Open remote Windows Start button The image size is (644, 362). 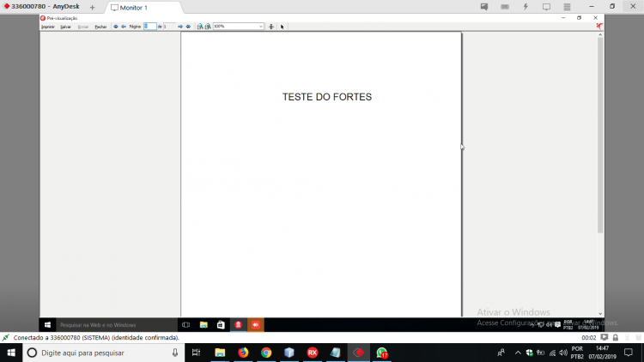(47, 324)
